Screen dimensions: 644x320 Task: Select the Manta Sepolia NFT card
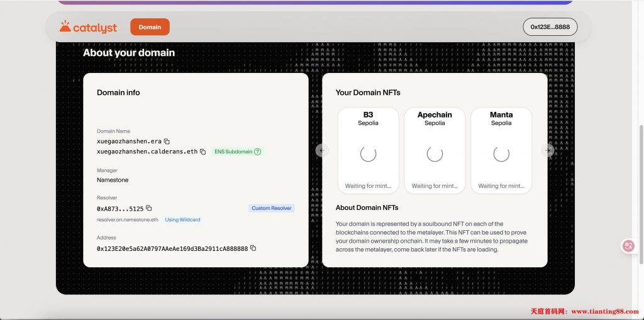501,150
